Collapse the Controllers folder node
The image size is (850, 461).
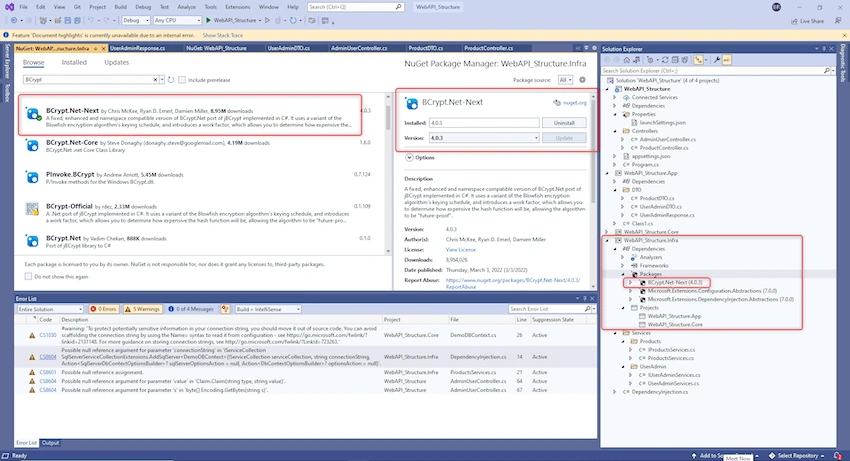[615, 131]
